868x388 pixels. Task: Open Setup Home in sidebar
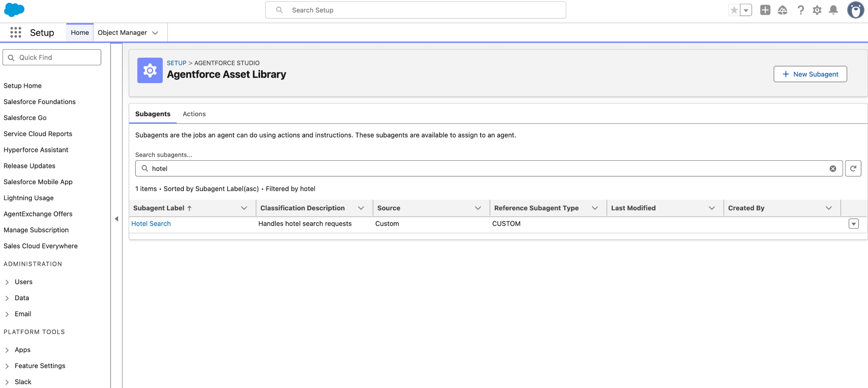point(22,86)
